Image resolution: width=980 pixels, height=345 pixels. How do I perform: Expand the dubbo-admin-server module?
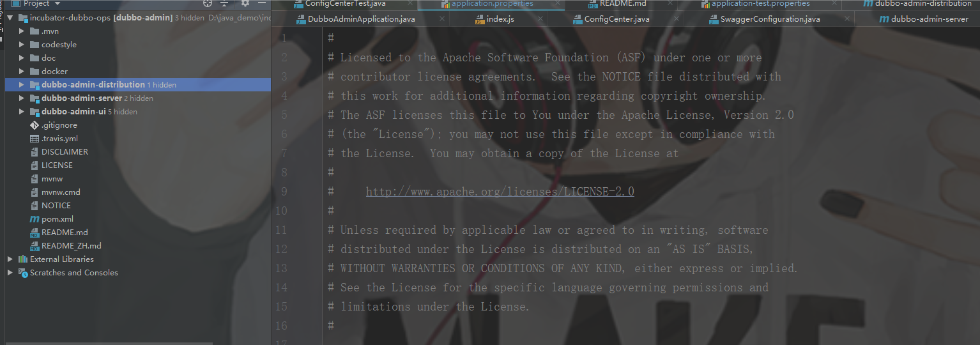pyautogui.click(x=22, y=98)
